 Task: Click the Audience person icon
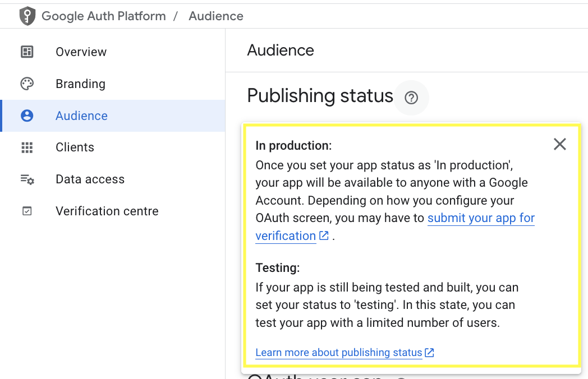(x=27, y=115)
